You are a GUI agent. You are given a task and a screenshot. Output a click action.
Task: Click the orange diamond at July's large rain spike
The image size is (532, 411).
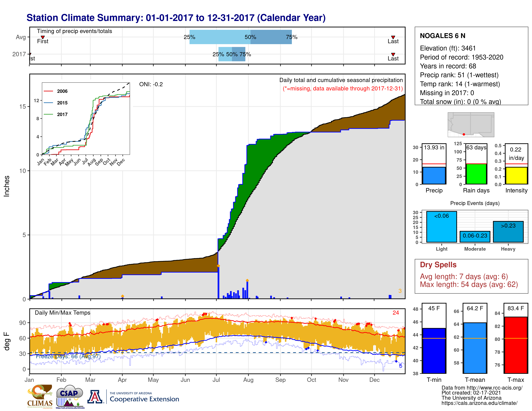pyautogui.click(x=218, y=266)
